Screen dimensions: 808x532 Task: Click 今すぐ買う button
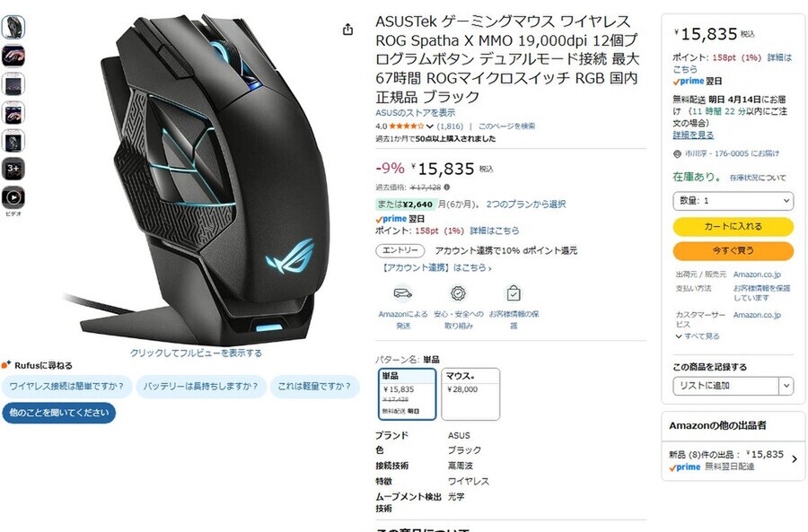(x=733, y=251)
